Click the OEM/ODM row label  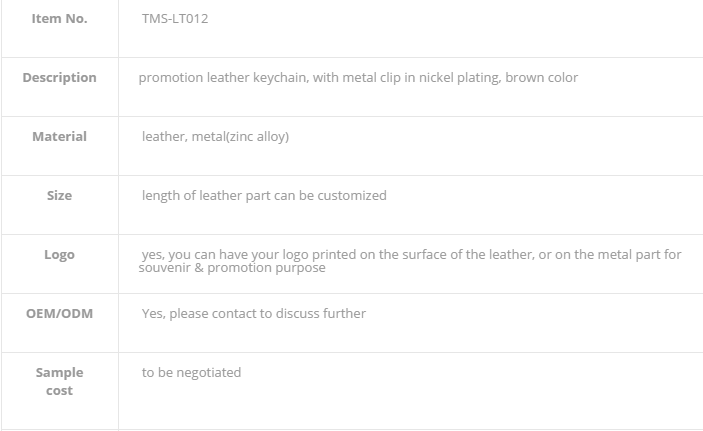click(59, 313)
